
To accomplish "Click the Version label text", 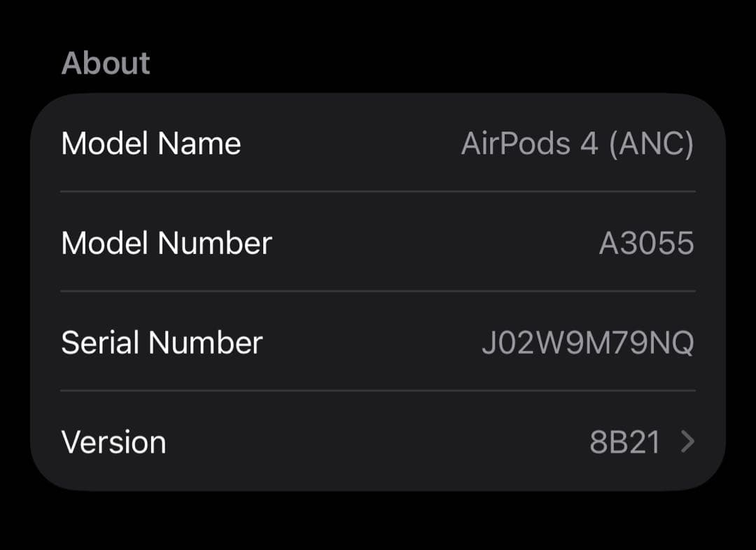I will pos(114,442).
